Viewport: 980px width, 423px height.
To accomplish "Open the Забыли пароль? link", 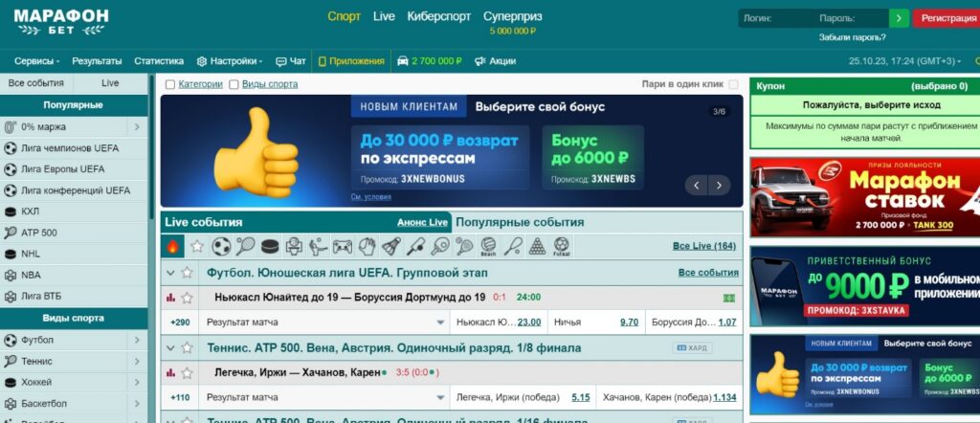I will pos(853,37).
